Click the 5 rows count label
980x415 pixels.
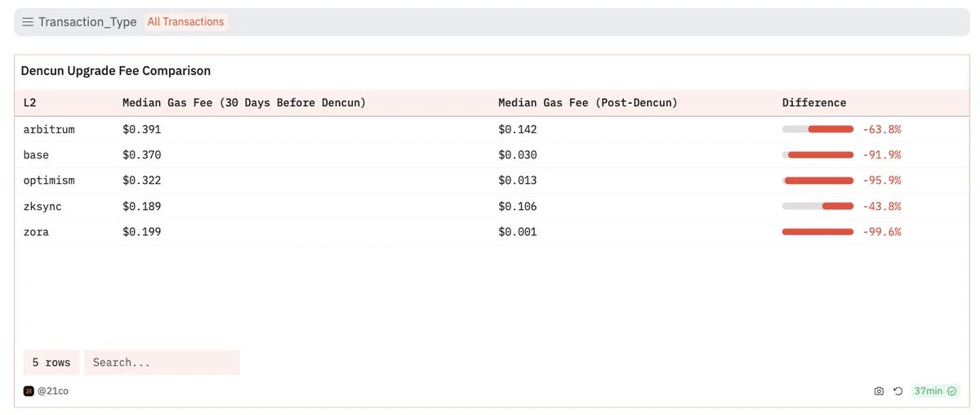point(51,363)
